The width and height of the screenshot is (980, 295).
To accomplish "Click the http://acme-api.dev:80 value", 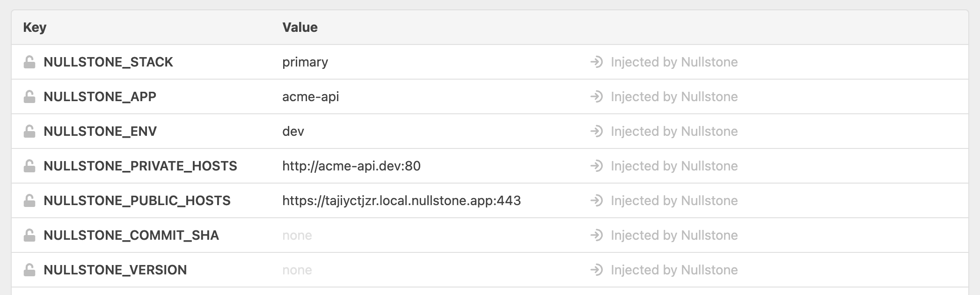I will click(x=351, y=166).
